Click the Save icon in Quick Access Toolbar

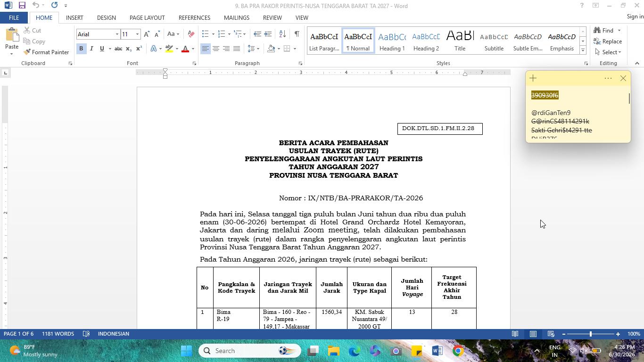click(x=22, y=5)
